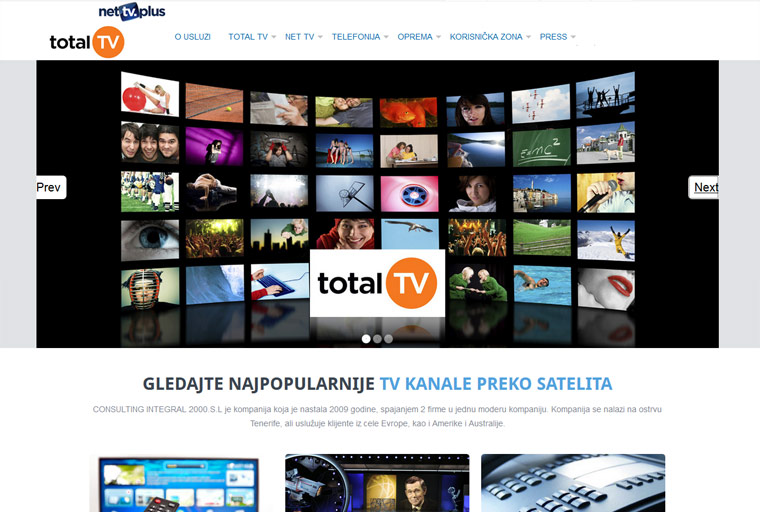760x512 pixels.
Task: Go to previous slide with Prev button
Action: (51, 187)
